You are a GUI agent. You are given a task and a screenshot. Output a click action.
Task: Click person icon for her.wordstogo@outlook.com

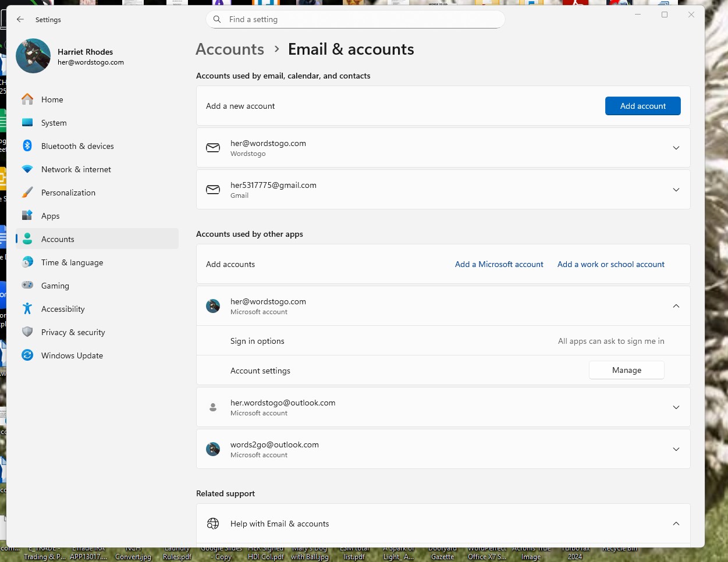click(x=213, y=407)
